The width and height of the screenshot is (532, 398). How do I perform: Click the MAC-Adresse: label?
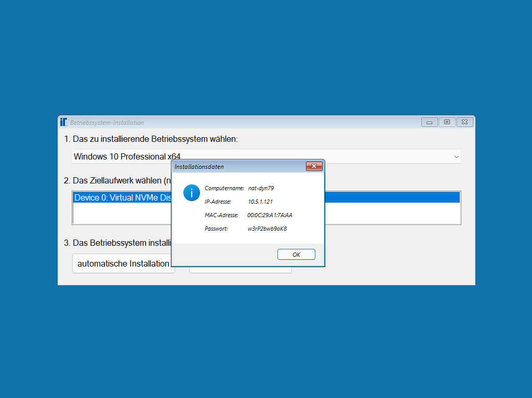point(221,215)
